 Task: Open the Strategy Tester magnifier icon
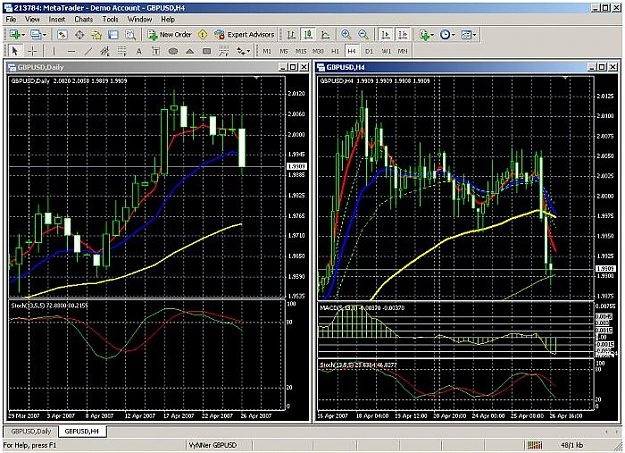click(x=131, y=35)
